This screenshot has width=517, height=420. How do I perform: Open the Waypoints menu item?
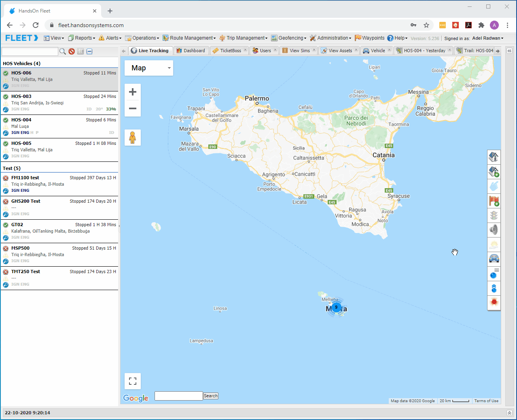click(370, 38)
